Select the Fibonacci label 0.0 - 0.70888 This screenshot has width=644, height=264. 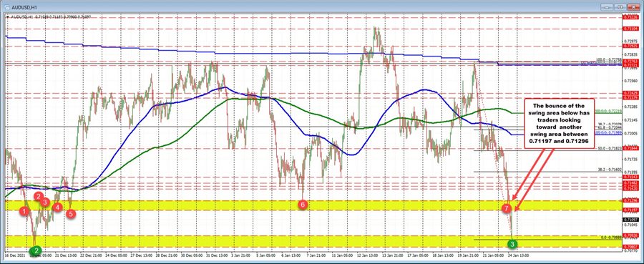coord(612,238)
